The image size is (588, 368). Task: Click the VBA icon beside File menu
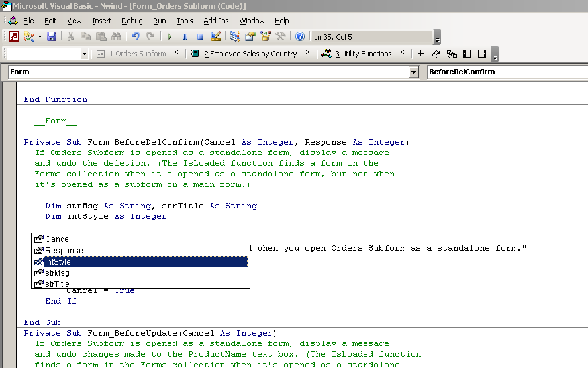click(13, 21)
